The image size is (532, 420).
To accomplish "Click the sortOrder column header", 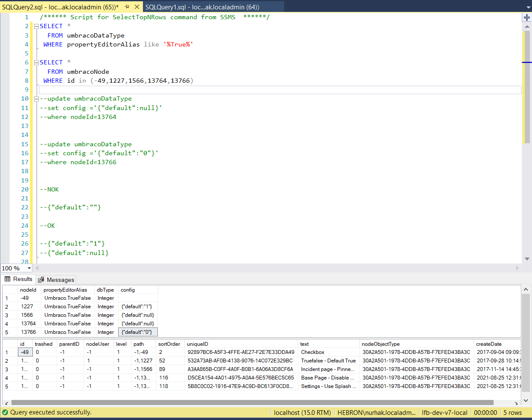I will pyautogui.click(x=170, y=344).
